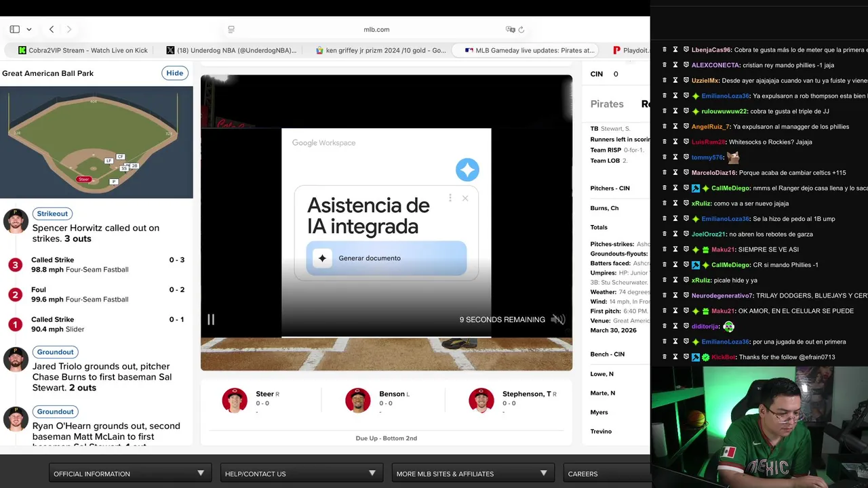Hide the Great American Ball Park field view

pyautogui.click(x=175, y=73)
